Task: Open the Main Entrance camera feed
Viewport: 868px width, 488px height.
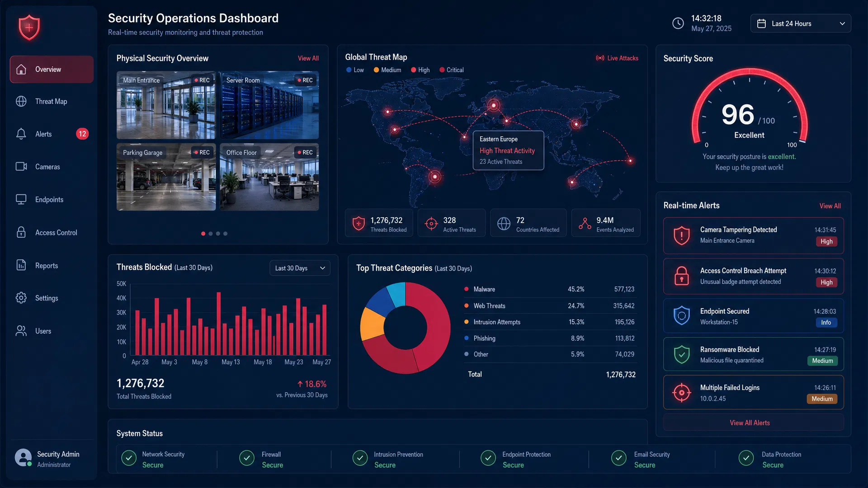Action: [x=166, y=105]
